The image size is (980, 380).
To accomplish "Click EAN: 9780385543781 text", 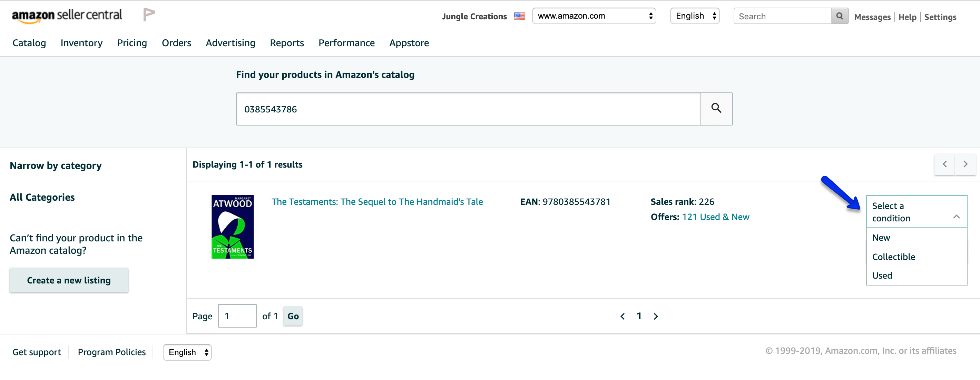I will [565, 202].
